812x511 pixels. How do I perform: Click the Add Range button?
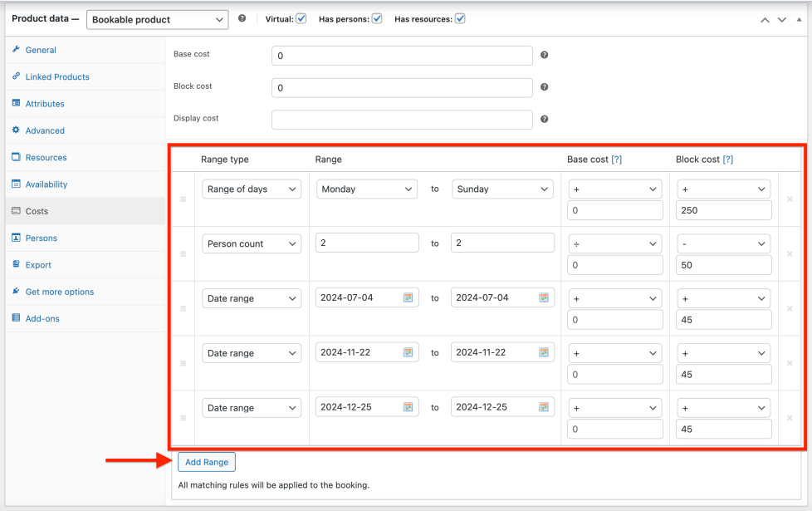[207, 462]
